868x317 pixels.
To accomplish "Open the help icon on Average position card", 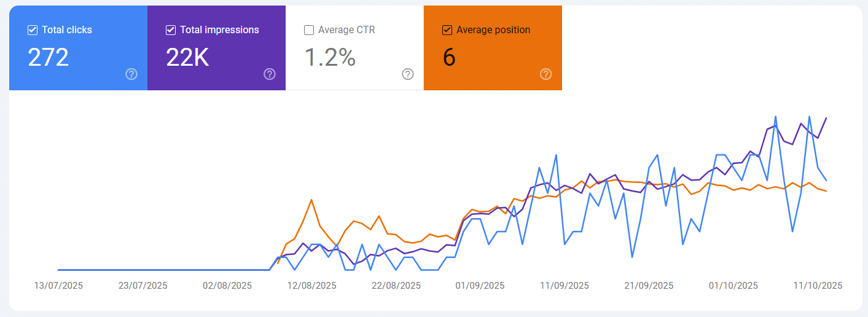I will click(546, 74).
